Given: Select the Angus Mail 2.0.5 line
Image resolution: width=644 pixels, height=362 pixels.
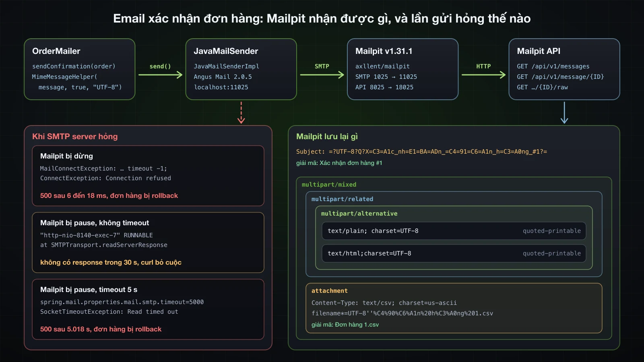Looking at the screenshot, I should pyautogui.click(x=223, y=77).
